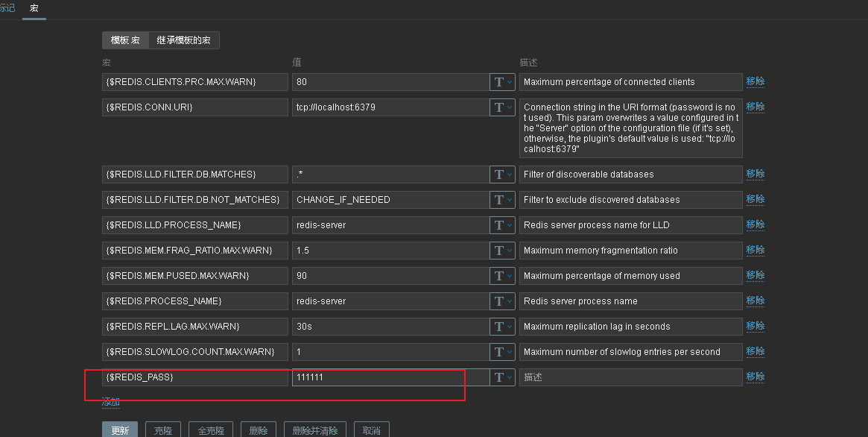This screenshot has height=437, width=868.
Task: Switch to 继承模板的宏 view
Action: coord(183,40)
